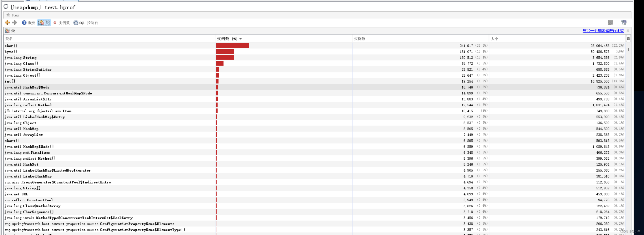Select java.net.URL row
Screen dimensions: 644x235
pos(314,194)
